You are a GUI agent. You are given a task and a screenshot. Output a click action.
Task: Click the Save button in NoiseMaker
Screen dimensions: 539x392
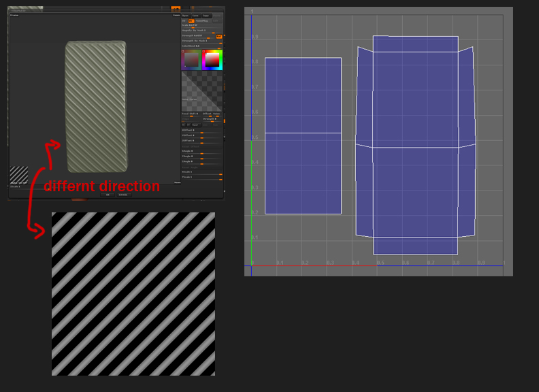(197, 16)
